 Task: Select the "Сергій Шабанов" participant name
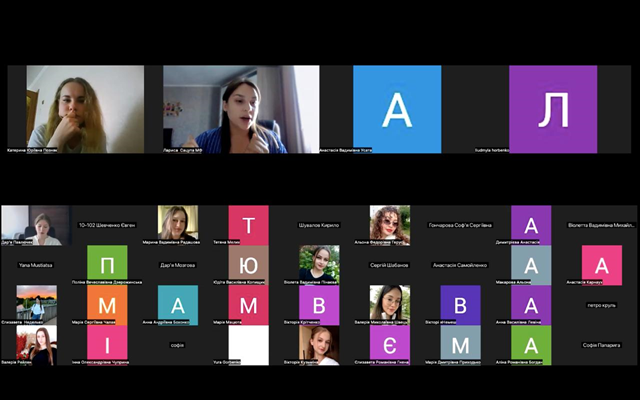pos(389,265)
